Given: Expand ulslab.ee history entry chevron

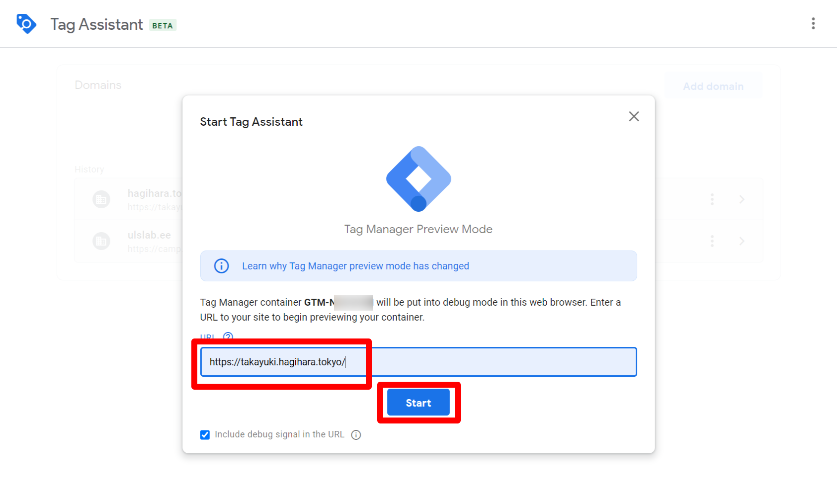Looking at the screenshot, I should coord(742,241).
